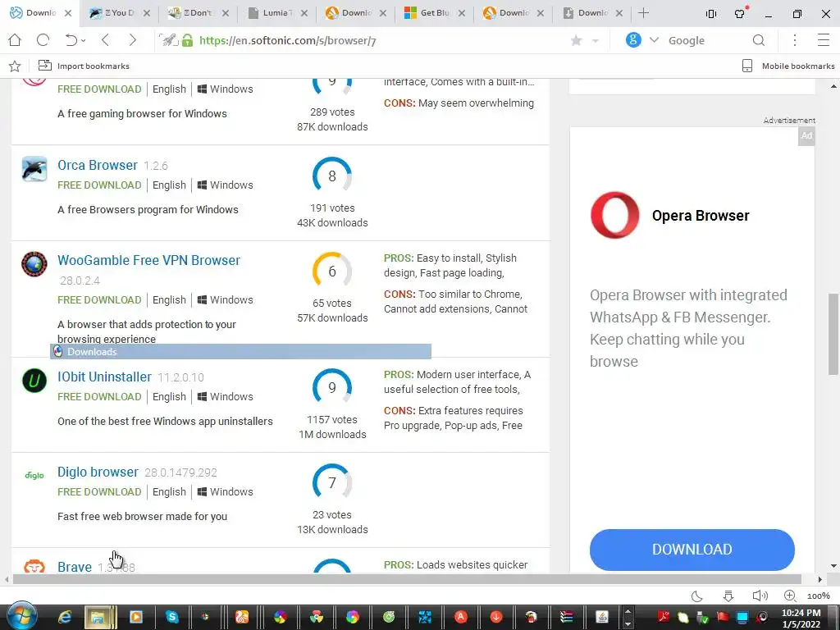Click the bookmarks bar star icon
The width and height of the screenshot is (840, 630).
[x=15, y=66]
